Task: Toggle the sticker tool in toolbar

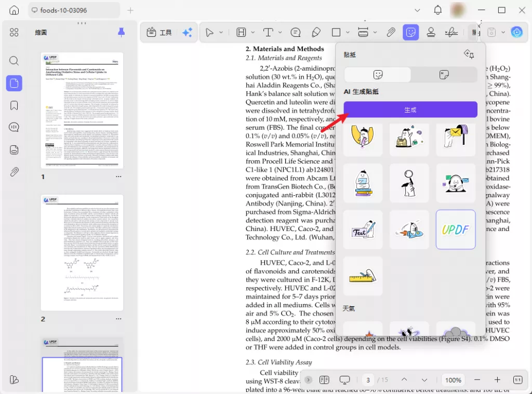Action: 410,32
